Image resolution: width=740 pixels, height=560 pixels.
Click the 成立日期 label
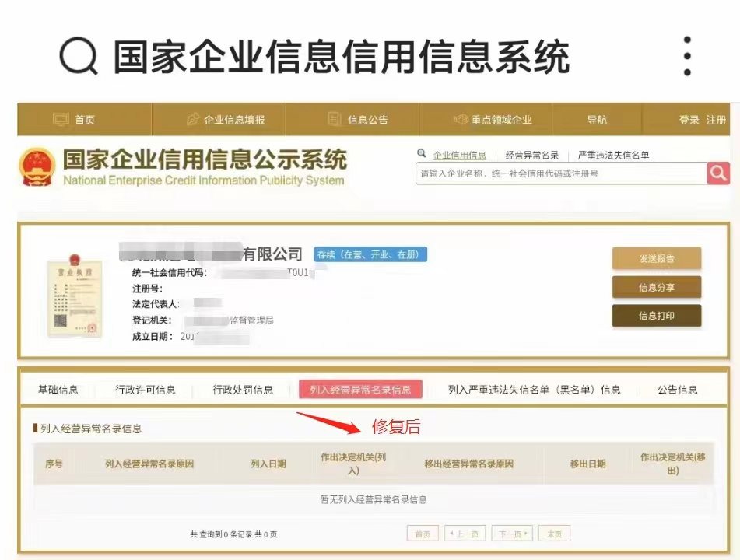[153, 336]
